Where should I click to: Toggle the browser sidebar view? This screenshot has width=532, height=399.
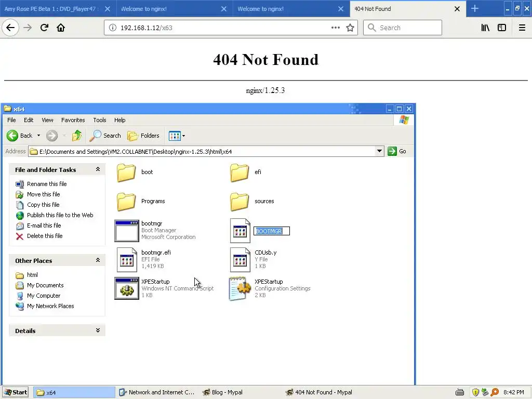(502, 28)
